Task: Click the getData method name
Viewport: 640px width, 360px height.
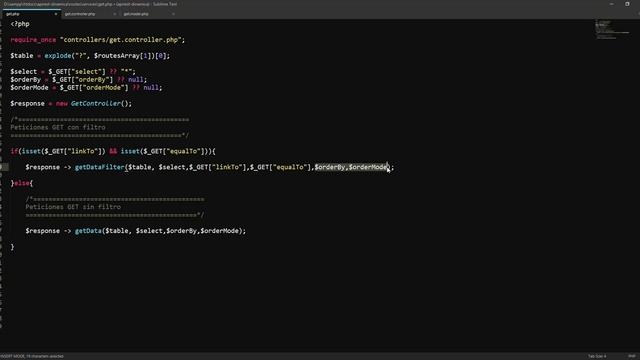Action: tap(88, 231)
